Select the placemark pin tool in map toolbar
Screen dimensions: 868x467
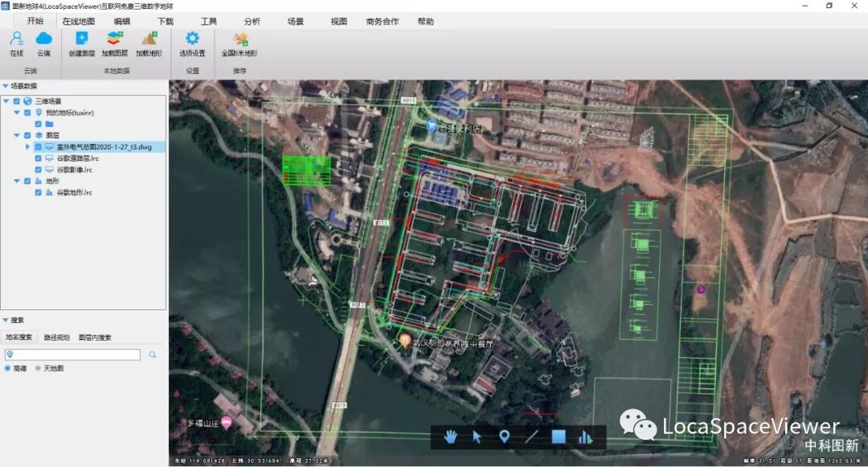click(504, 437)
